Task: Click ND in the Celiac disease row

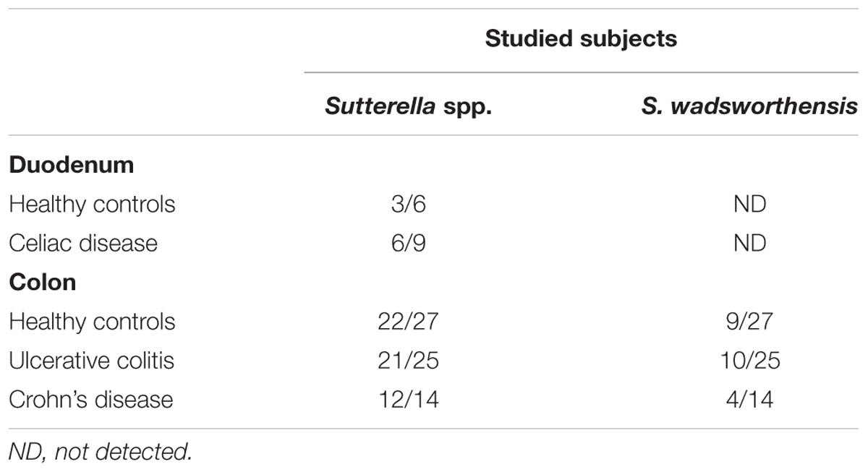Action: (x=749, y=243)
